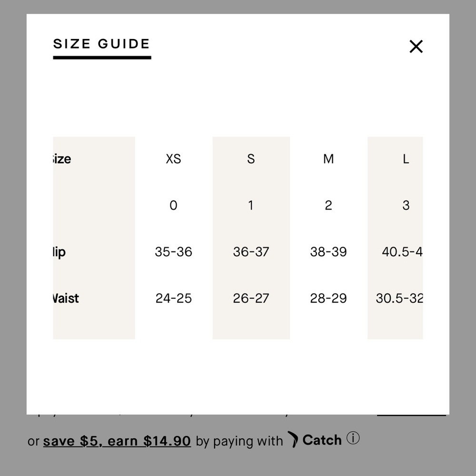This screenshot has width=476, height=476.
Task: Click hip measurement 38-39
Action: [328, 252]
